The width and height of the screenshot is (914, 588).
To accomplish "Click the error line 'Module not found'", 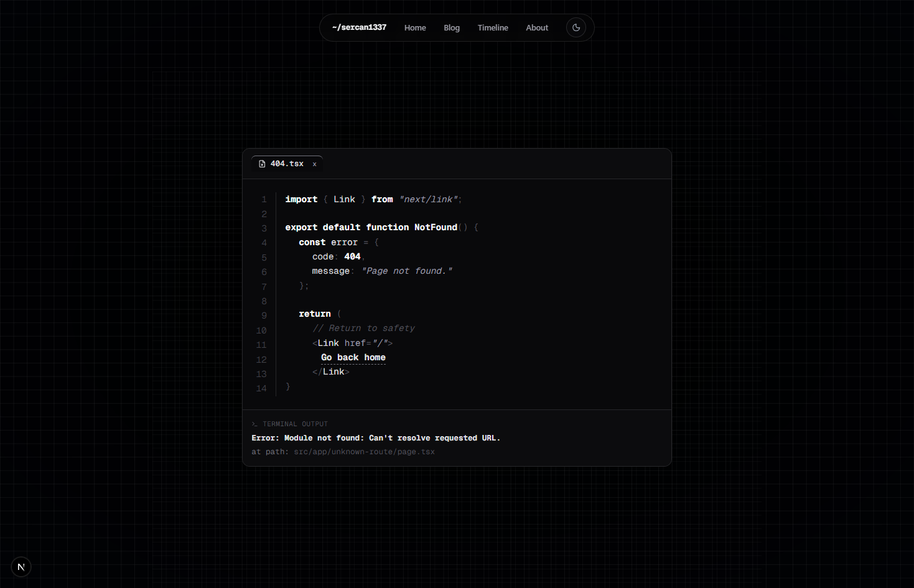I will (376, 438).
